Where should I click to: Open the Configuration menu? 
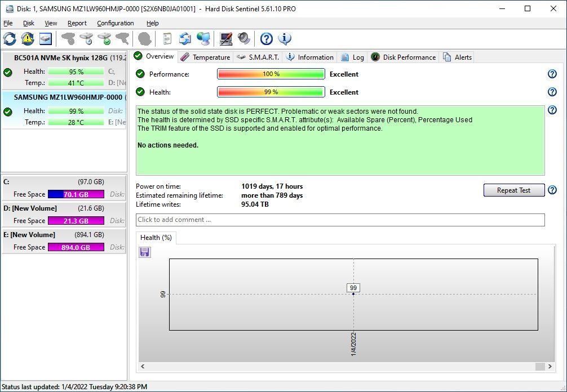[115, 23]
